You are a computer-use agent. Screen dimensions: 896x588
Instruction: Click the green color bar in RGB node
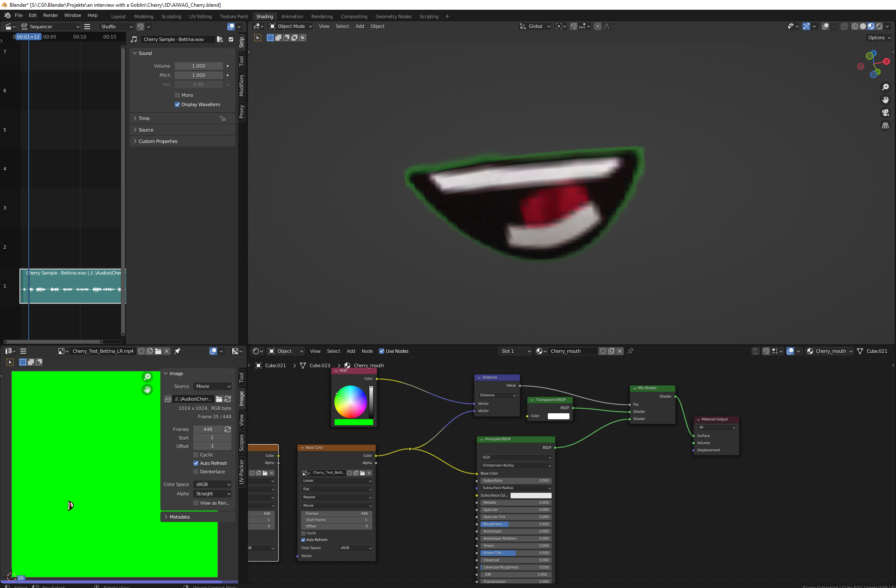click(354, 422)
